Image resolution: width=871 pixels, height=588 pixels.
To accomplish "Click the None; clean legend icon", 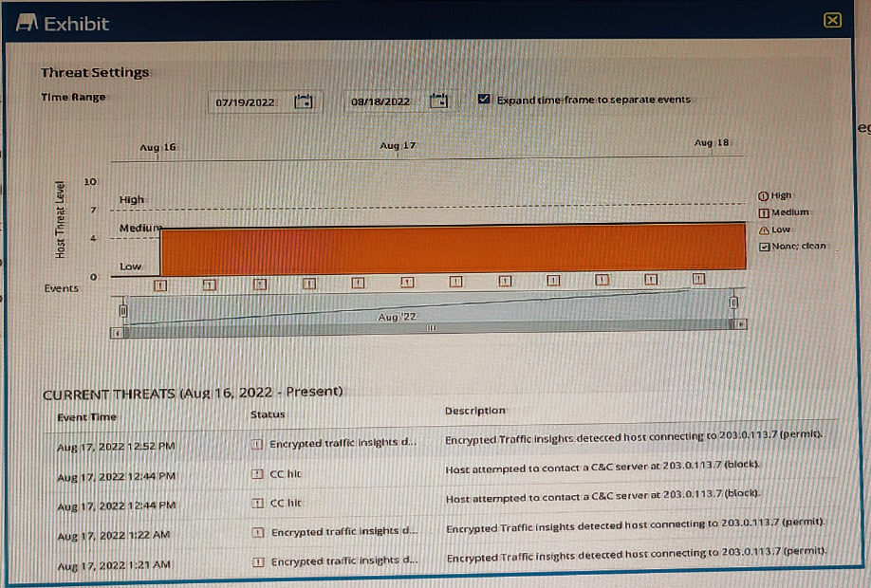I will (763, 246).
